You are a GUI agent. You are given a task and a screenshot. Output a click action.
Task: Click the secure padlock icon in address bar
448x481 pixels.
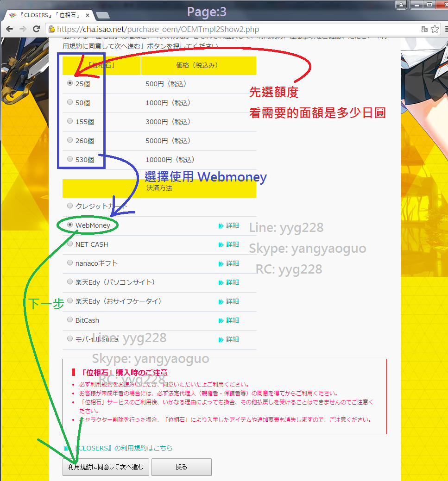pyautogui.click(x=51, y=29)
